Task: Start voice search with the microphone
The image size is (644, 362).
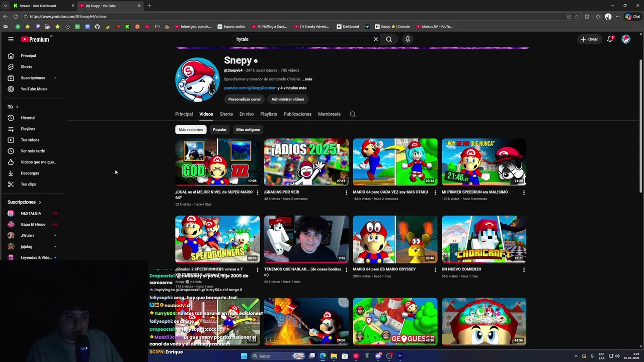Action: 408,39
